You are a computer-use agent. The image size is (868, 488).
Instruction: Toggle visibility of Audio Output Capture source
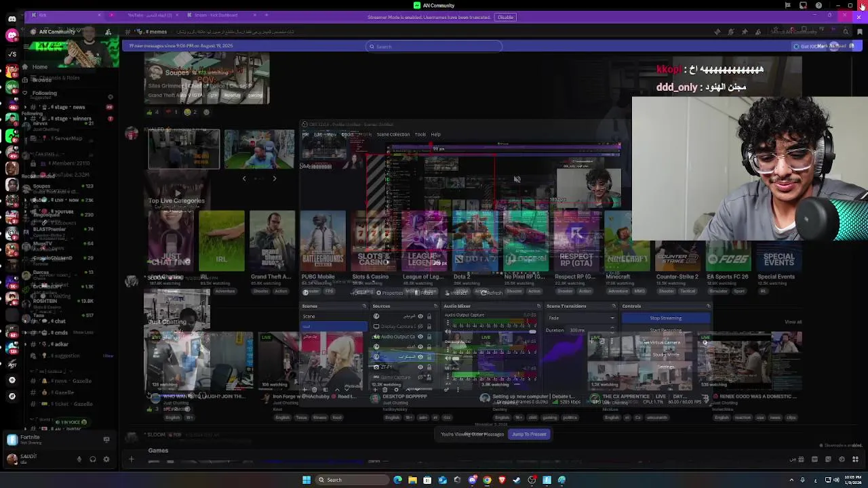pos(420,336)
